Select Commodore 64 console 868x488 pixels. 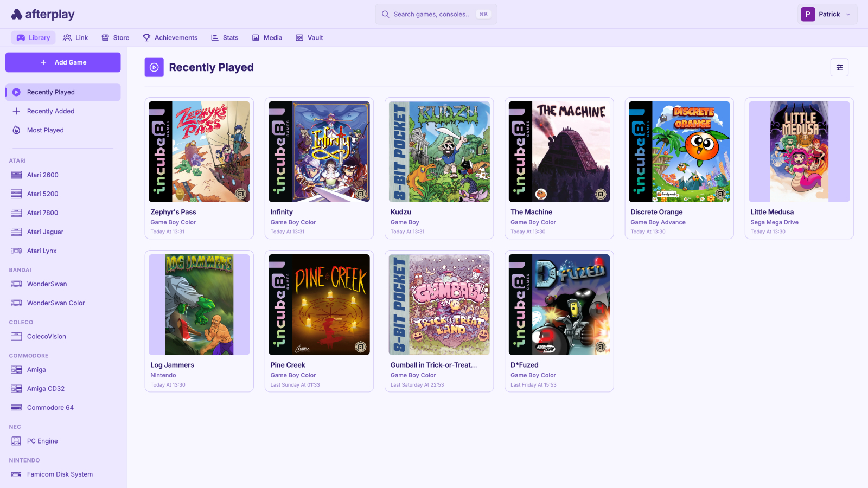[x=63, y=408]
